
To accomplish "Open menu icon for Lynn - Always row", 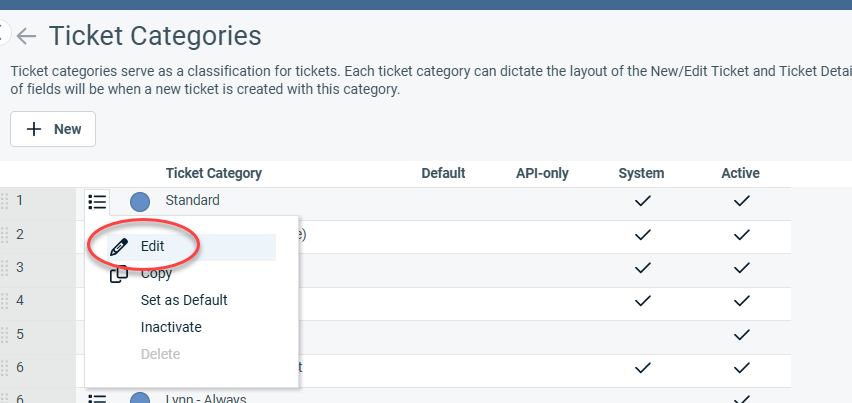I will 97,398.
